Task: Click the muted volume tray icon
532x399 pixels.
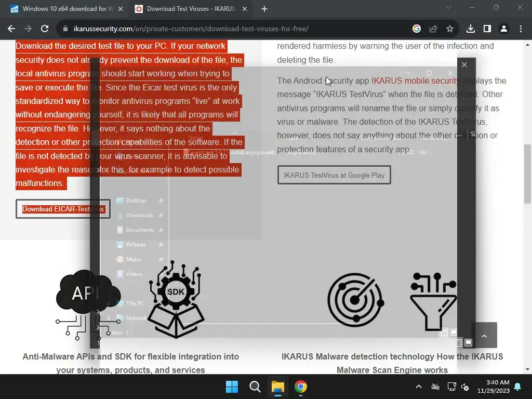Action: [465, 387]
